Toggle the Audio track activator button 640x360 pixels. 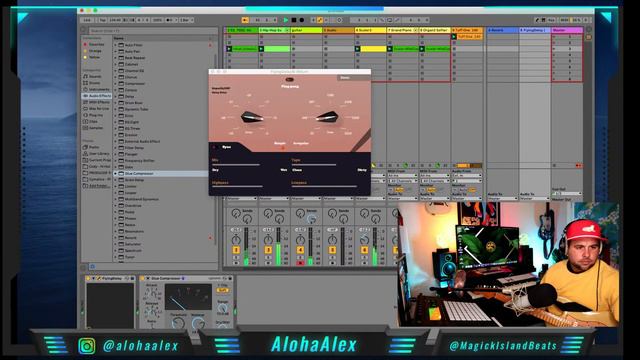332,250
